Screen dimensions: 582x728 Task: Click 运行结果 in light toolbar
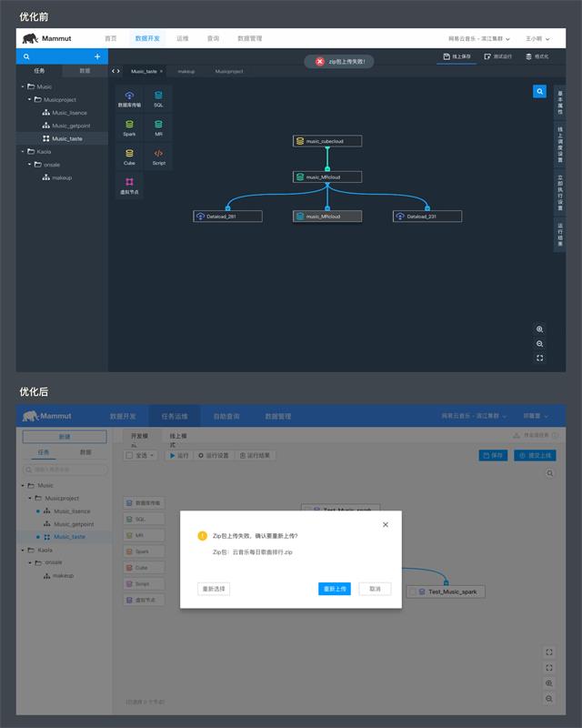pyautogui.click(x=255, y=456)
